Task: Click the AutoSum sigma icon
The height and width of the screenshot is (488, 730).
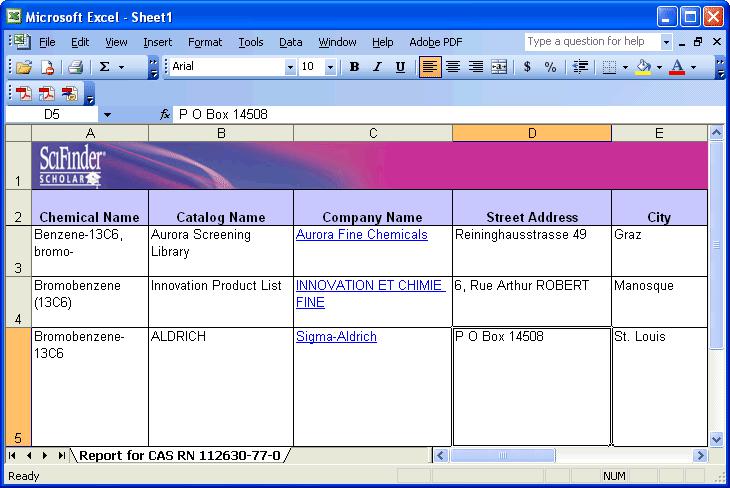Action: pos(105,67)
